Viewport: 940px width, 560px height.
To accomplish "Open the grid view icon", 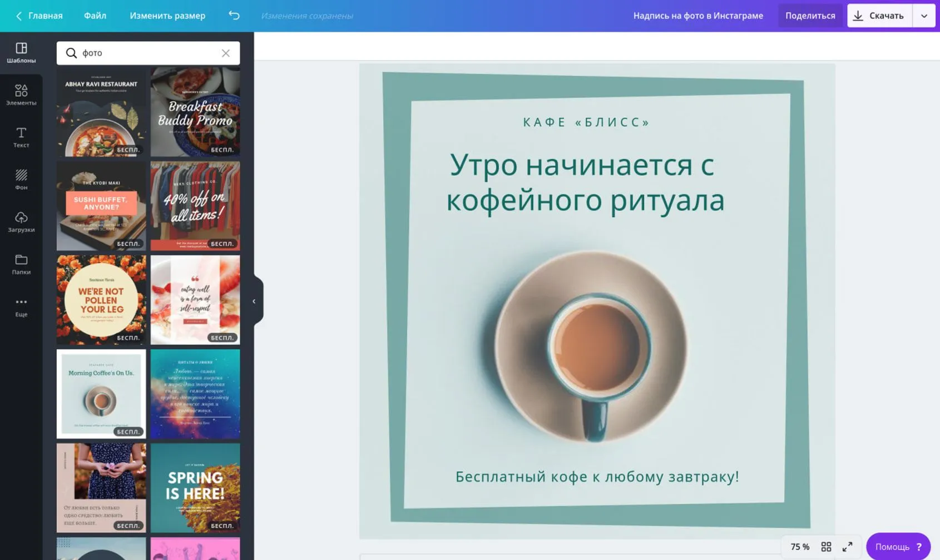I will (826, 547).
